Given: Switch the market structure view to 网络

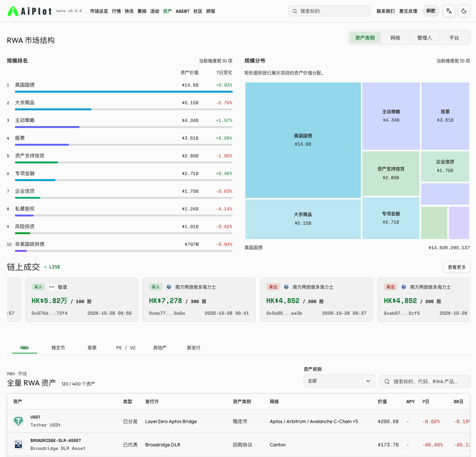Looking at the screenshot, I should (x=395, y=38).
